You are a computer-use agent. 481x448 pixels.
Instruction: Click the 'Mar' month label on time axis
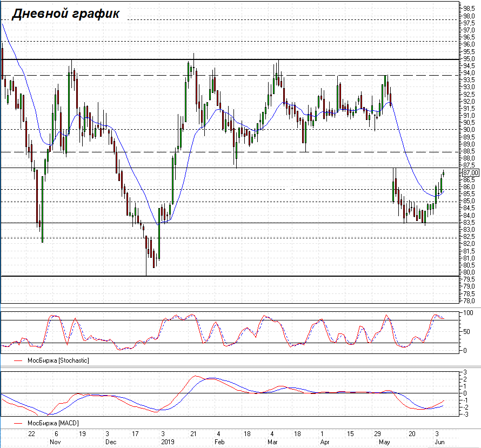(x=272, y=442)
